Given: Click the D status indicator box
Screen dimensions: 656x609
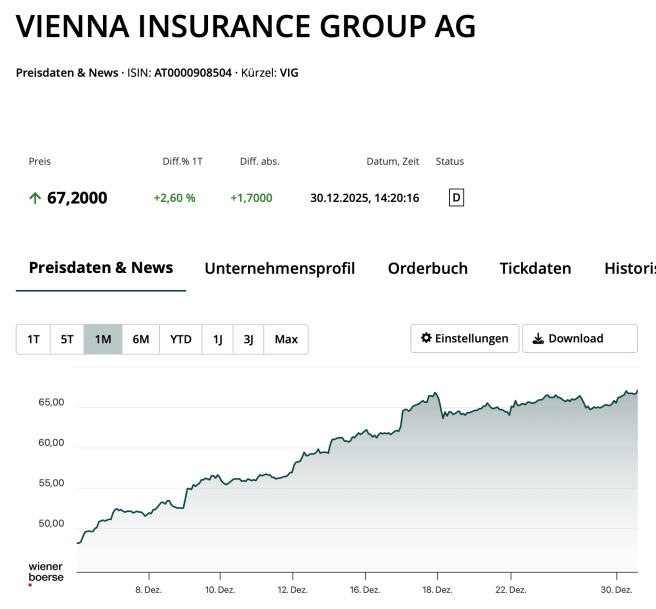Looking at the screenshot, I should pyautogui.click(x=456, y=198).
